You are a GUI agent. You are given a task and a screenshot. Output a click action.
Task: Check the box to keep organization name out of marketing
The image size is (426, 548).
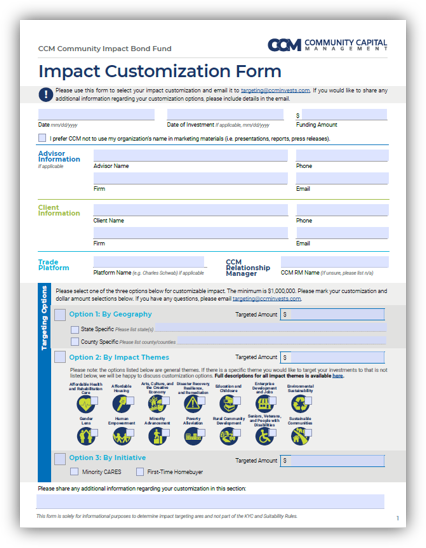coord(42,138)
